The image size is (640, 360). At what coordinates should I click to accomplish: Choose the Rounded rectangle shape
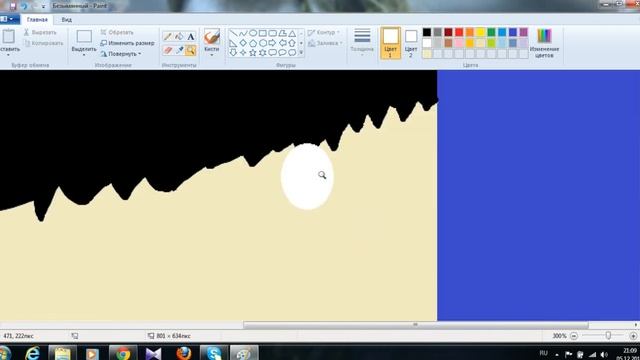point(272,33)
